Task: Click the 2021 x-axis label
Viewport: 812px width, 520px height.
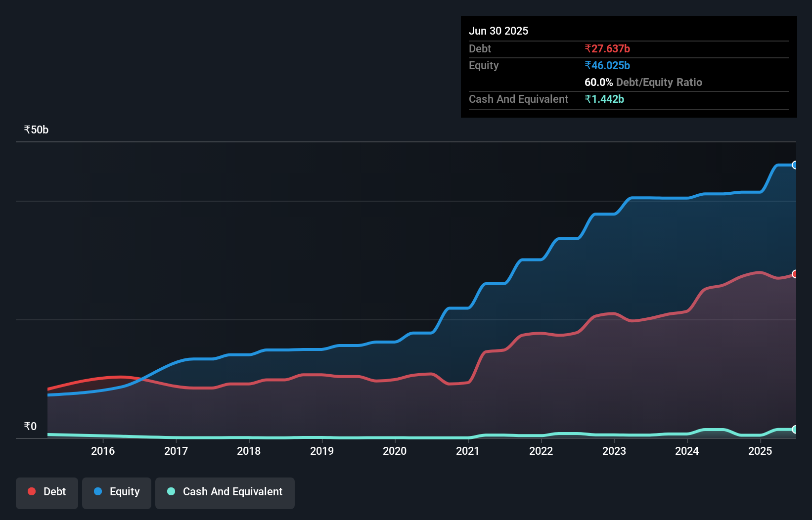Action: point(468,451)
